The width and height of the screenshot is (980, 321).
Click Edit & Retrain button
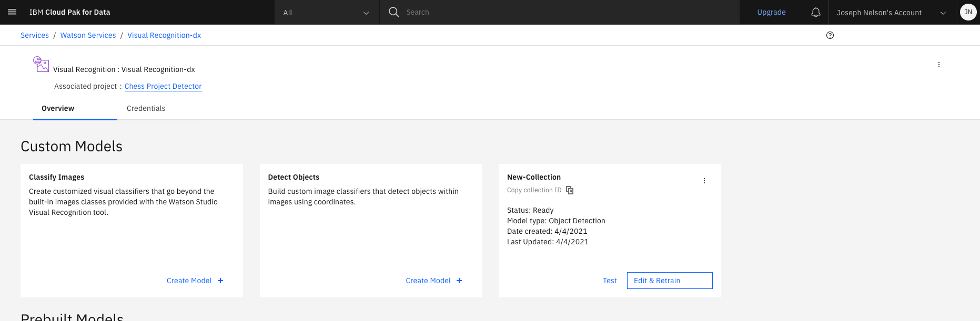670,281
